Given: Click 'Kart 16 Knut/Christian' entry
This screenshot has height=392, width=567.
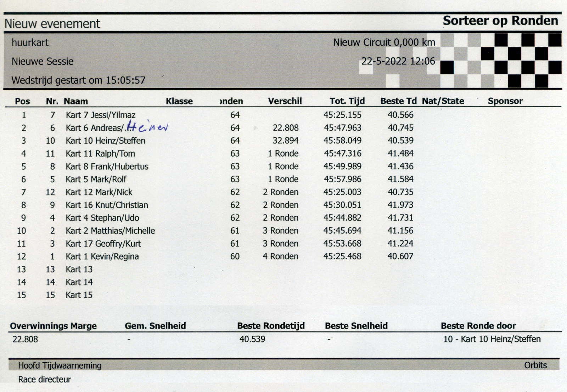Looking at the screenshot, I should point(107,205).
